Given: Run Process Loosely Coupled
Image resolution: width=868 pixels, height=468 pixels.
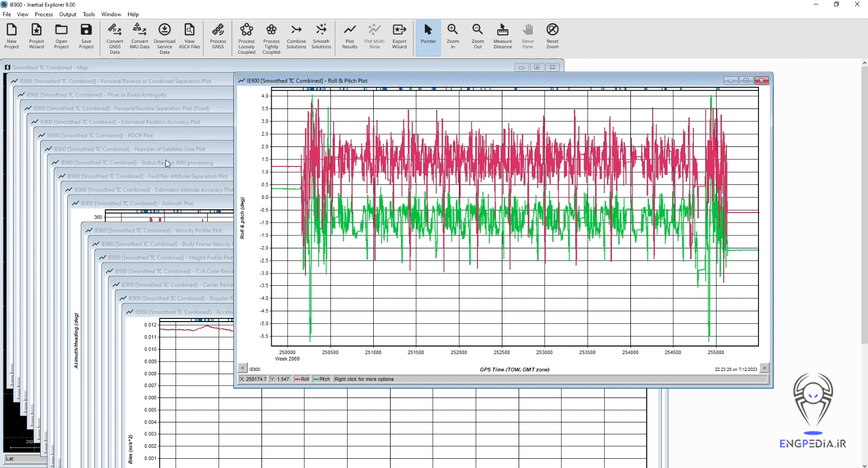Looking at the screenshot, I should pos(246,39).
